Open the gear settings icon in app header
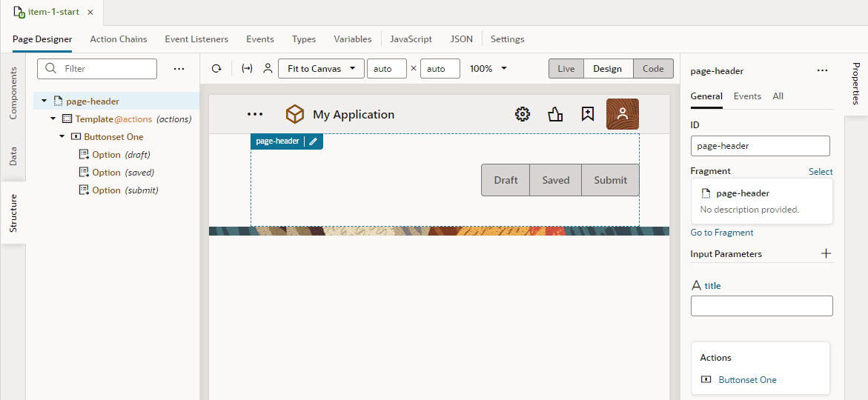This screenshot has width=868, height=400. (522, 115)
